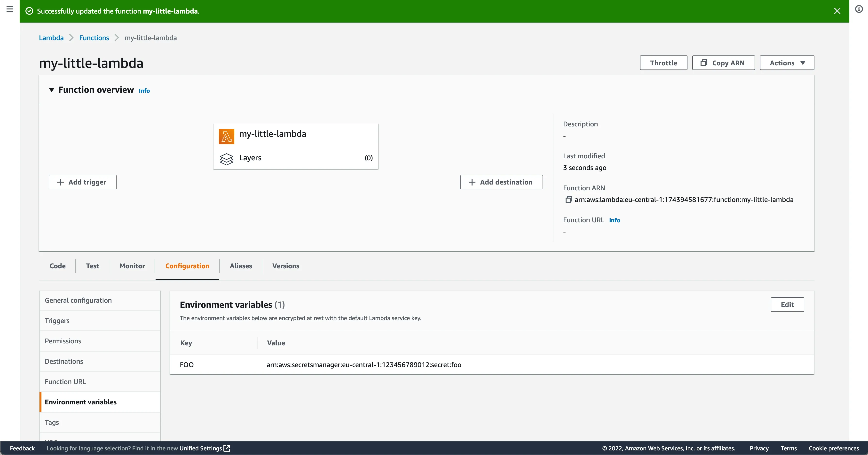The height and width of the screenshot is (455, 868).
Task: Open the Actions dropdown
Action: (787, 63)
